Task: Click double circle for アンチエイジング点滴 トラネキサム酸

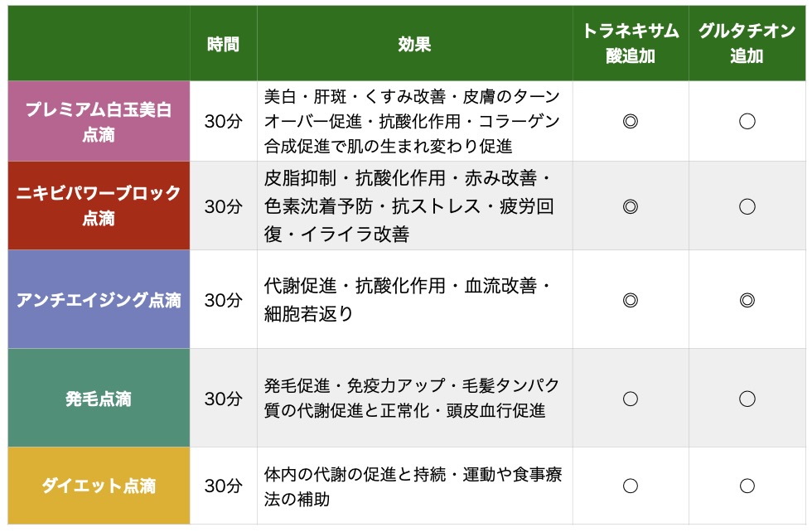Action: pos(630,300)
